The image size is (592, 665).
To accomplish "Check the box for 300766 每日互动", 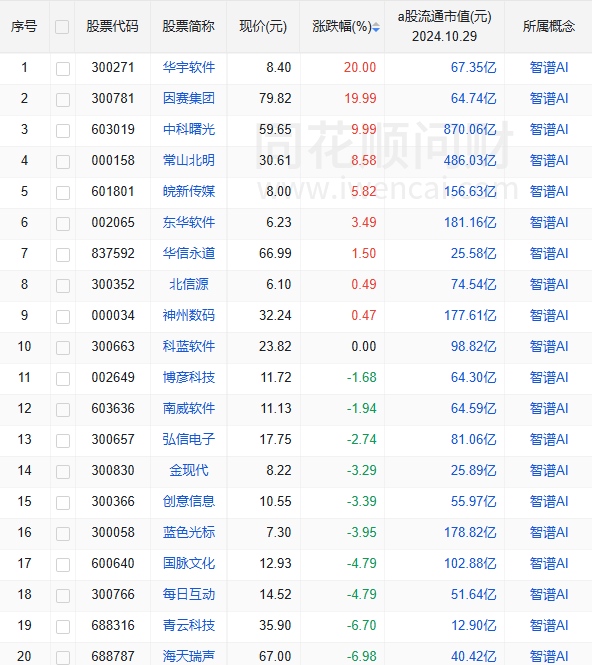I will coord(63,595).
